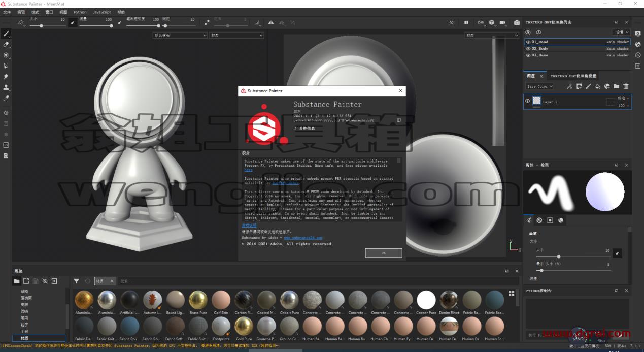Select the Polygon fill tool
644x352 pixels.
click(x=6, y=66)
